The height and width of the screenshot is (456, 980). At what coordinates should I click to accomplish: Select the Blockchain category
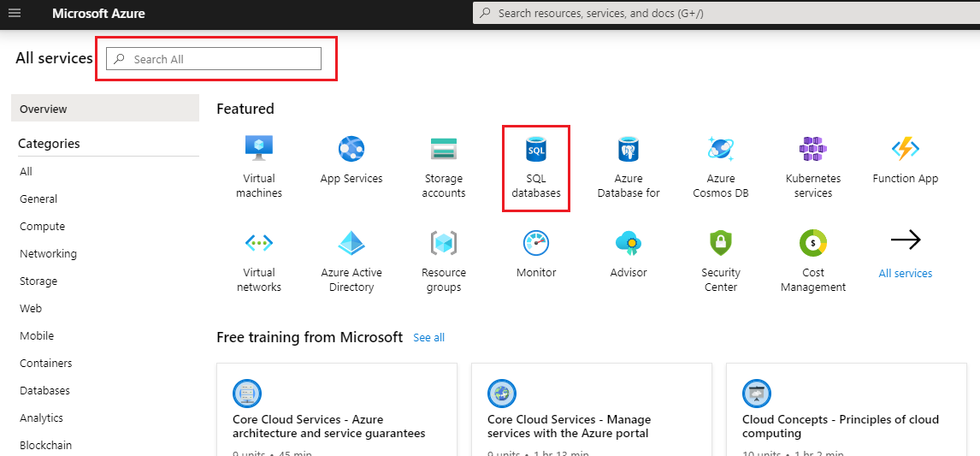click(45, 445)
